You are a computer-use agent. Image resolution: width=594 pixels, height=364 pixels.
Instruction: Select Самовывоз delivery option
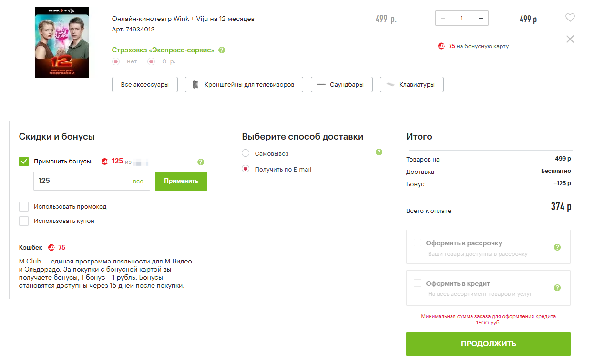tap(246, 153)
